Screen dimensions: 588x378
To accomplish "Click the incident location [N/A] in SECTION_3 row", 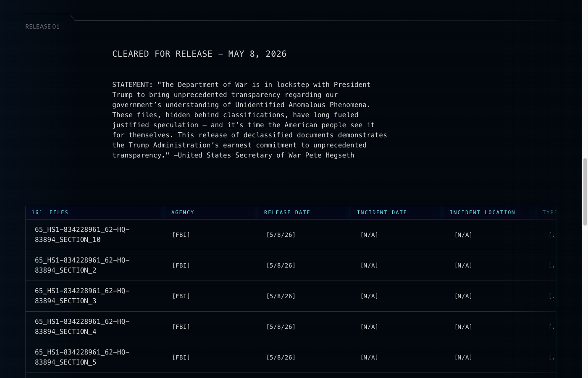I will tap(463, 296).
